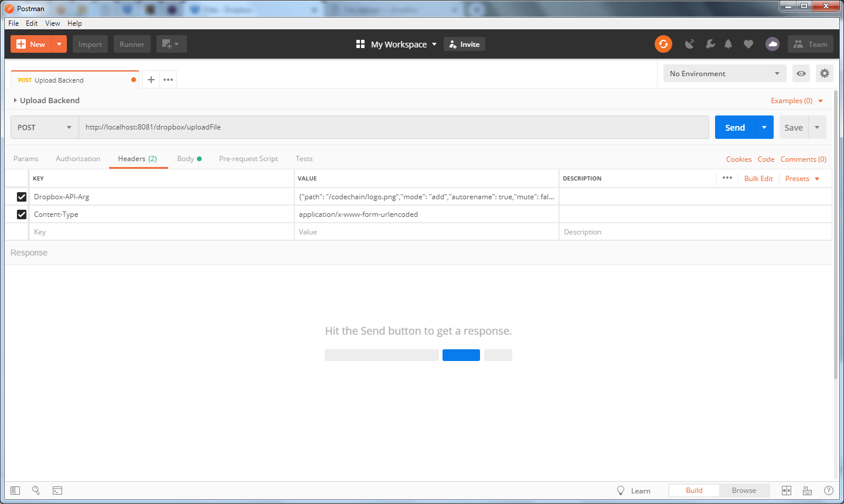
Task: Click the empty Description field
Action: pyautogui.click(x=696, y=231)
